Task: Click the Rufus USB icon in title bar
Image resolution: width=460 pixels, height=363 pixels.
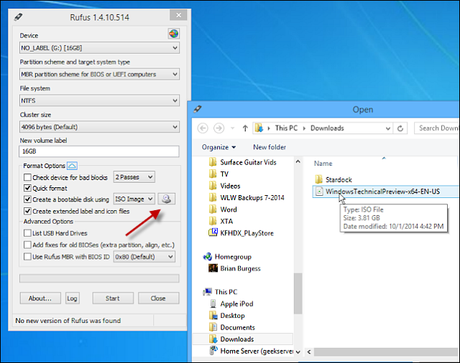Action: pyautogui.click(x=18, y=17)
